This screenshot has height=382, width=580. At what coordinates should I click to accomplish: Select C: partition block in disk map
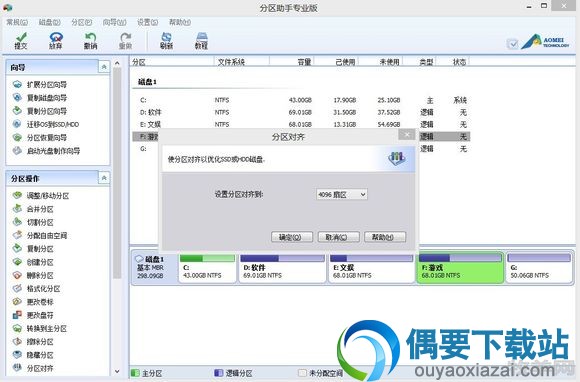tap(207, 268)
